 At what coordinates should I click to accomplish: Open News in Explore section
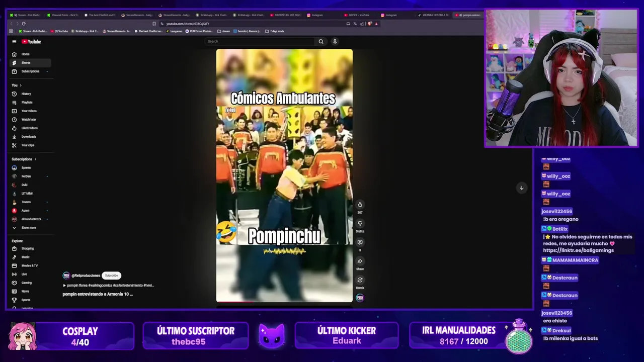tap(30, 291)
